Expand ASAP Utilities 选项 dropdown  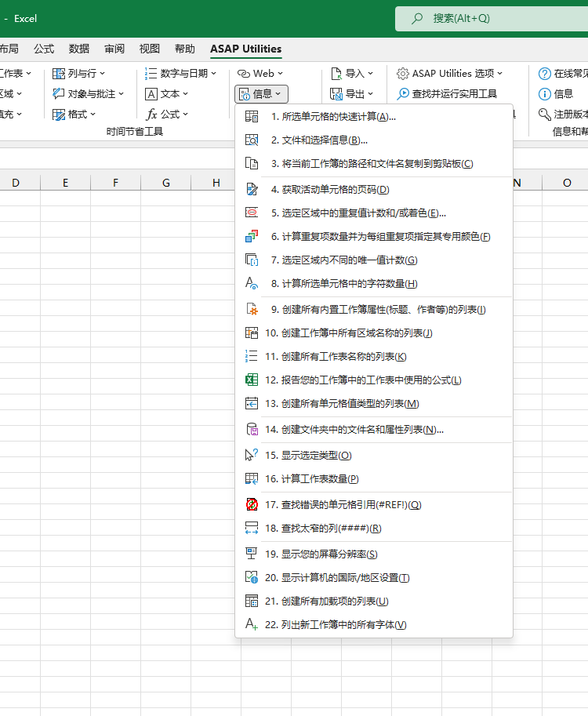click(449, 74)
